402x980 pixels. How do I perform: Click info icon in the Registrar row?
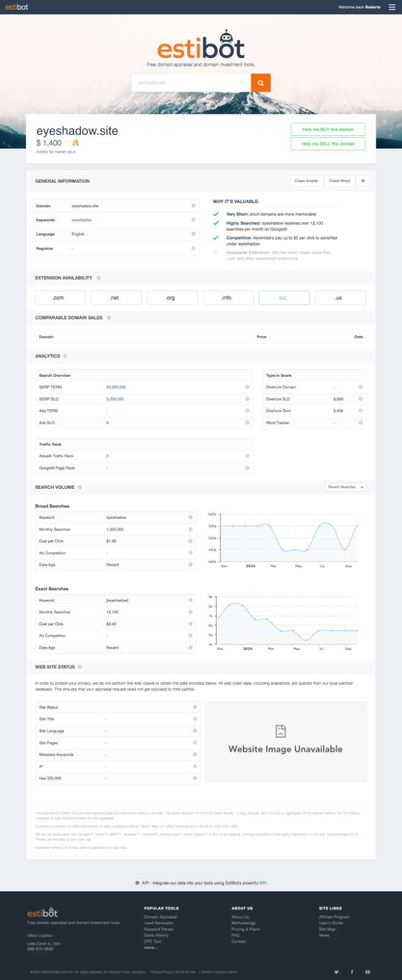[193, 249]
